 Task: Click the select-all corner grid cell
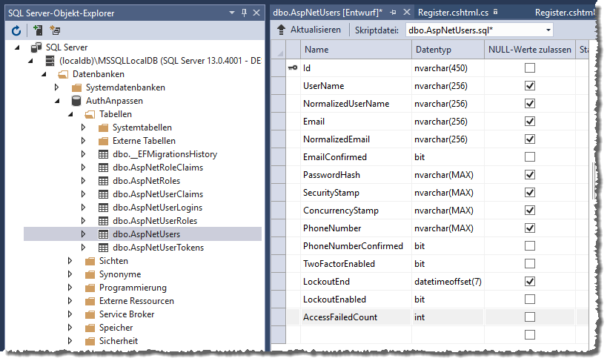click(279, 50)
